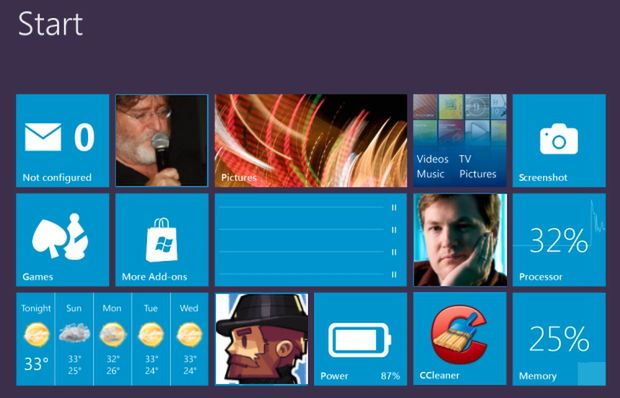Screen dimensions: 620x398
Task: Click the first pause button in list tile
Action: tap(394, 207)
